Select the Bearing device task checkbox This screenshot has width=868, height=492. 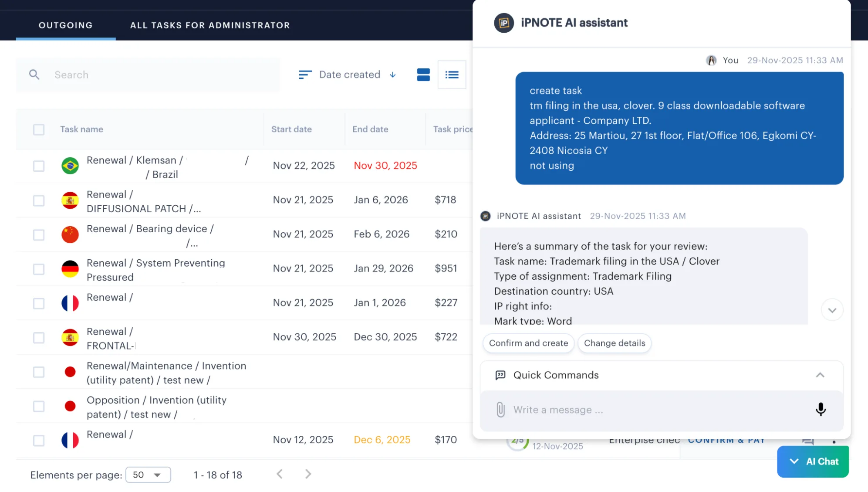click(39, 235)
